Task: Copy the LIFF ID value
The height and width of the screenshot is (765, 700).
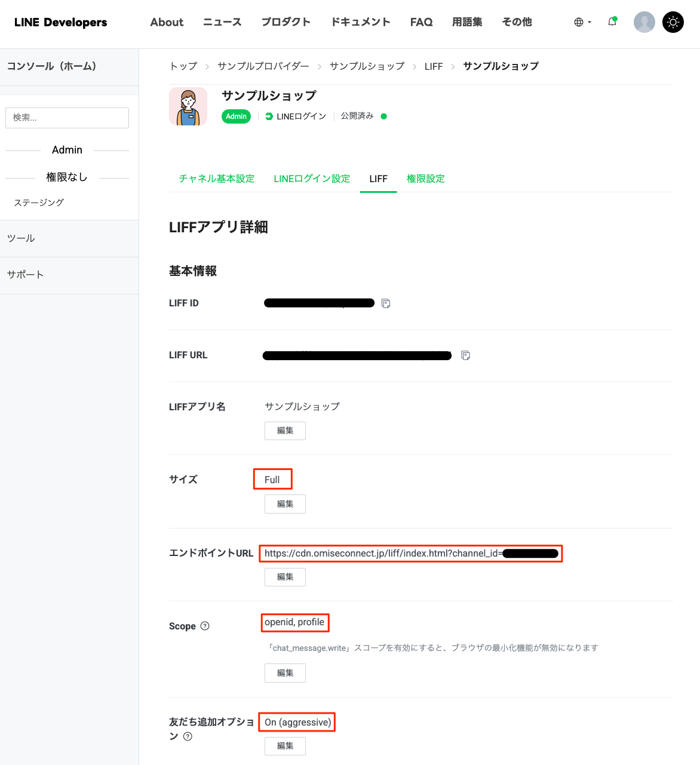Action: coord(386,303)
